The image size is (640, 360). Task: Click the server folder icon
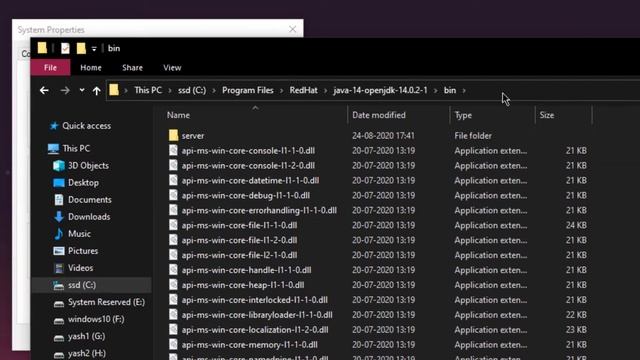[x=173, y=136]
